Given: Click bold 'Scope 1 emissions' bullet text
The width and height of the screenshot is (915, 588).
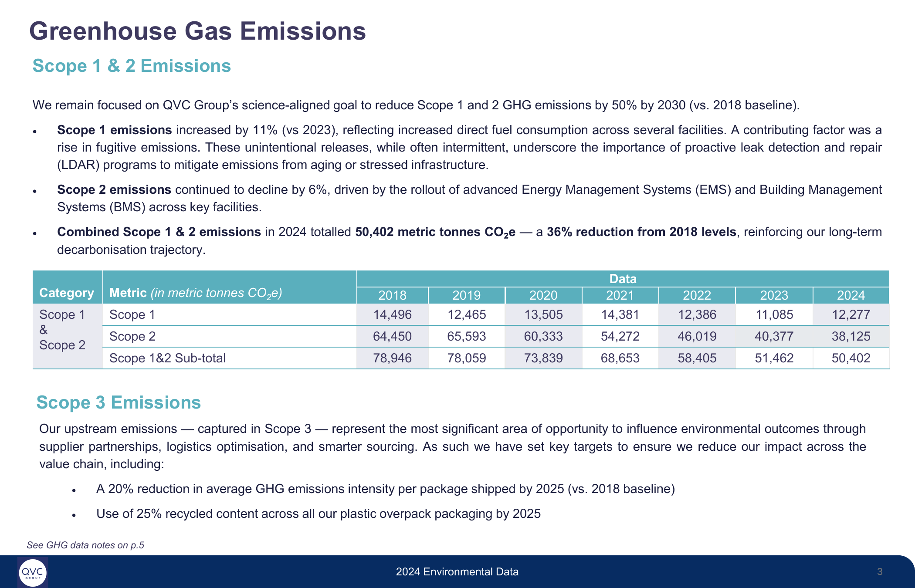Looking at the screenshot, I should [115, 130].
